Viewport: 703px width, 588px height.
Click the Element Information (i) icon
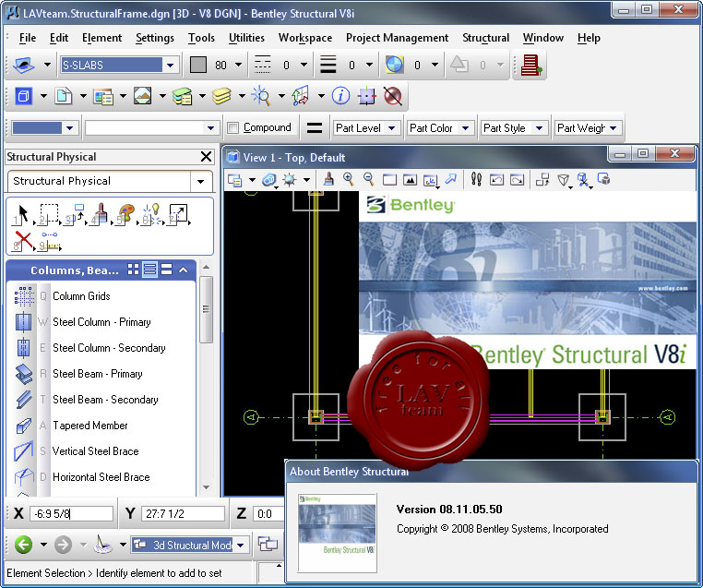tap(340, 96)
